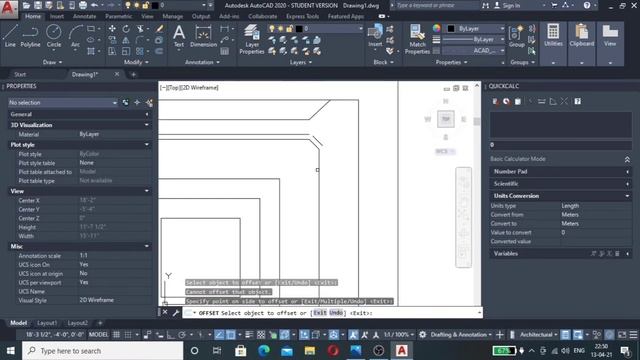Screen dimensions: 640x360
Task: Click the Move tool icon
Action: click(112, 29)
